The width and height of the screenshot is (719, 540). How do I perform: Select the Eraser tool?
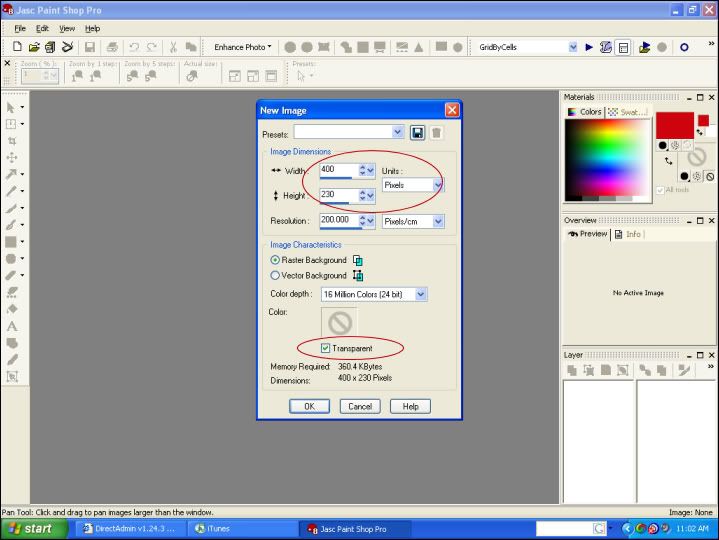[11, 276]
